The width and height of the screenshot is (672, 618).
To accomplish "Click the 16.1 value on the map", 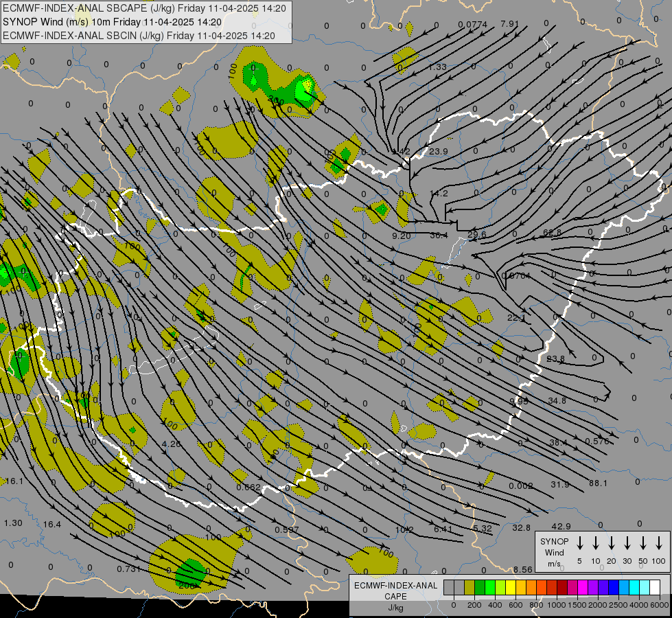I will click(x=14, y=481).
